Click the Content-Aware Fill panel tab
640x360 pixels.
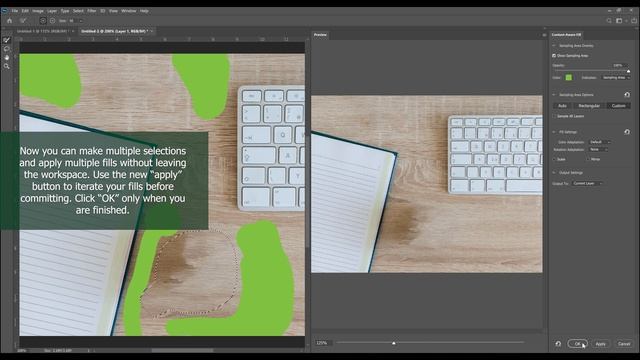566,35
